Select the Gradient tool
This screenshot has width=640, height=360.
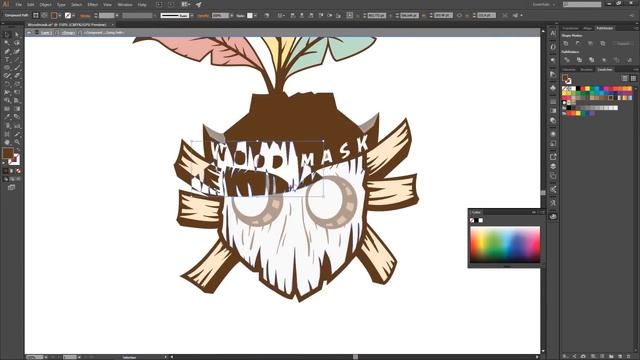(17, 109)
